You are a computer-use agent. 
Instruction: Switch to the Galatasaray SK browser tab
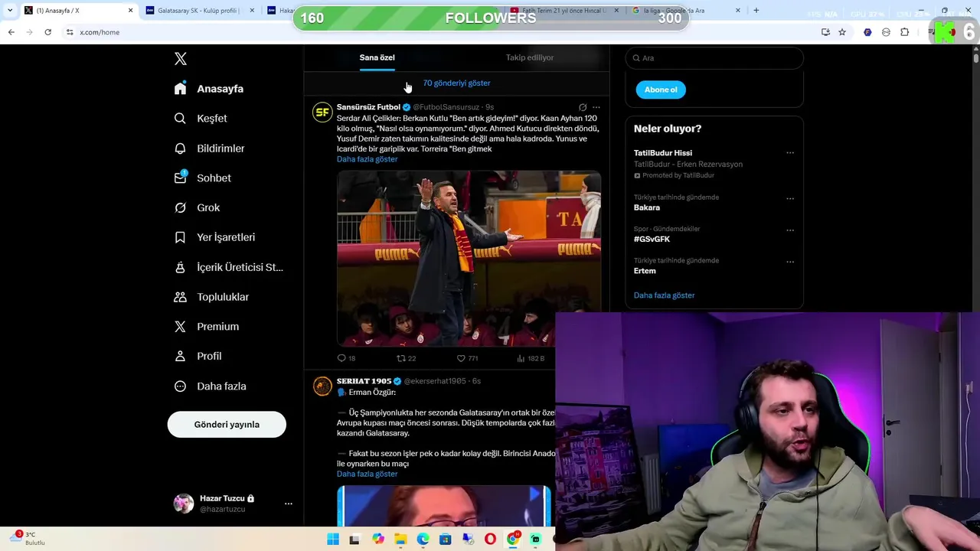[x=199, y=11]
